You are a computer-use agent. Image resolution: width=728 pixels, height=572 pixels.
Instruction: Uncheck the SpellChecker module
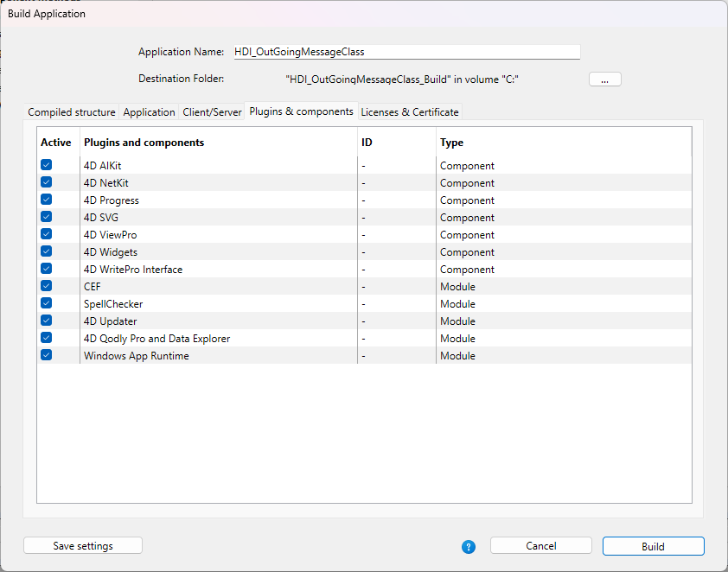click(x=47, y=303)
